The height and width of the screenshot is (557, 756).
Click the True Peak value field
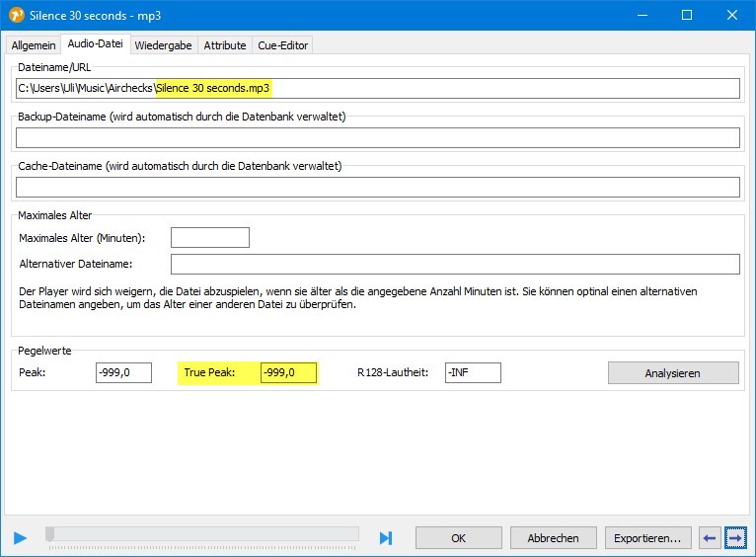pos(288,372)
